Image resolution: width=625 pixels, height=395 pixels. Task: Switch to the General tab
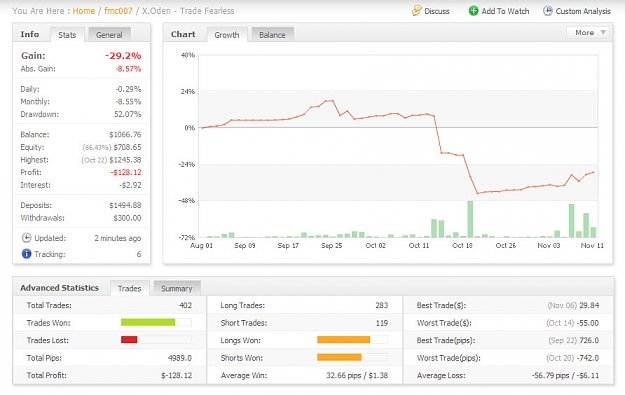click(x=109, y=35)
